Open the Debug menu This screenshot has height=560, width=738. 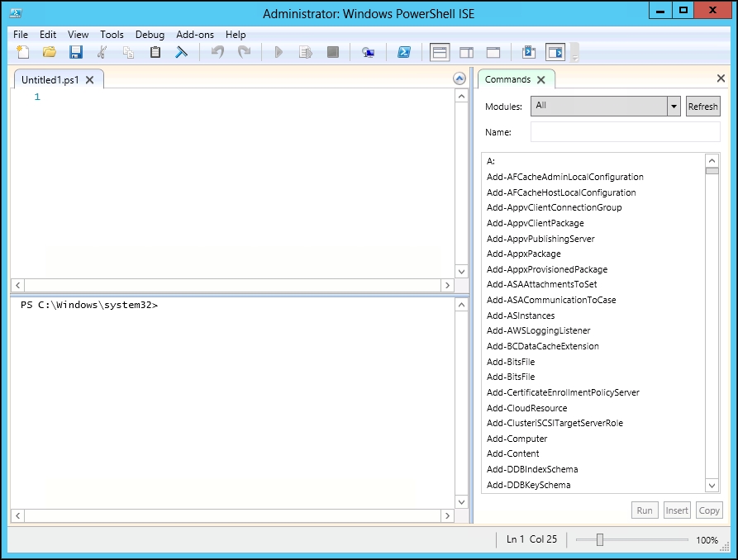150,35
